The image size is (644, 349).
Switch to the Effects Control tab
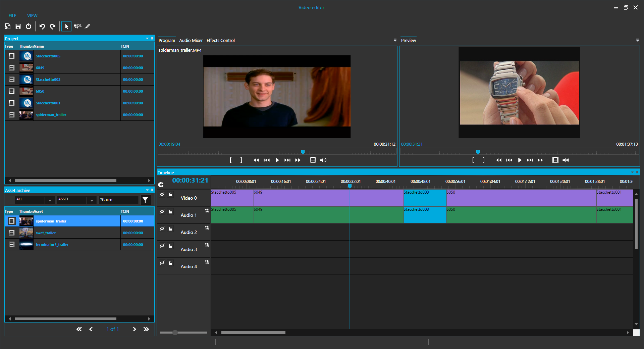tap(221, 40)
